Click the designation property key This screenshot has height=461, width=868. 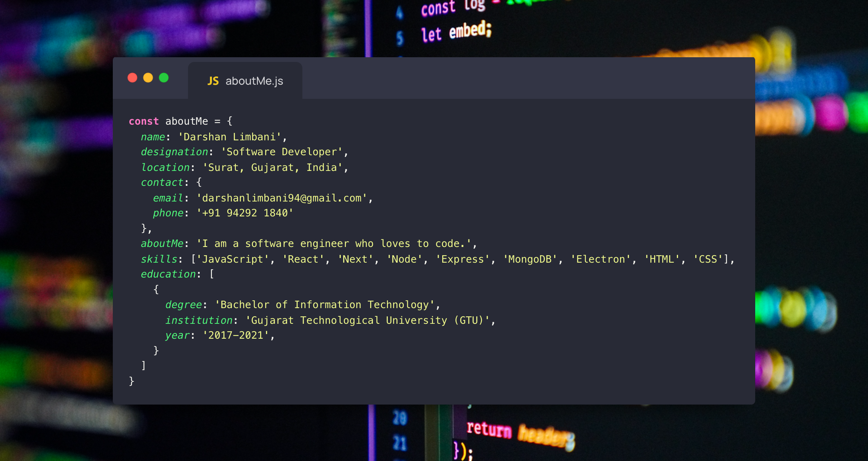(174, 152)
